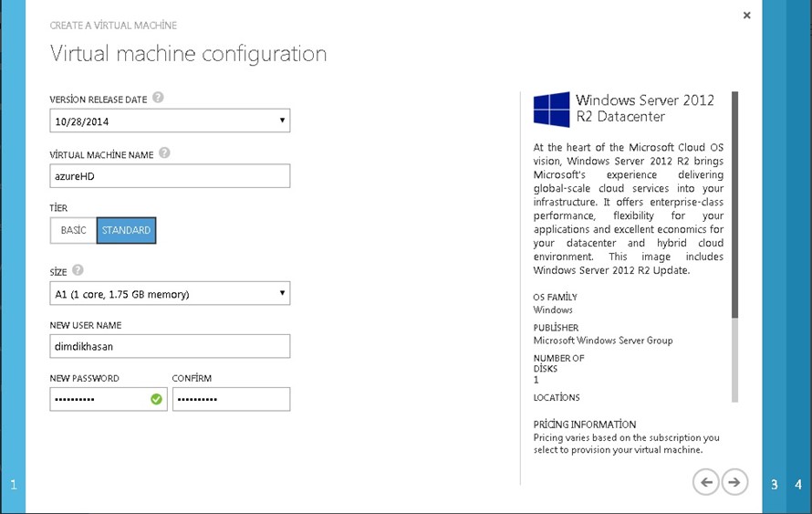Select the Standard tier option
Image resolution: width=812 pixels, height=514 pixels.
(x=126, y=230)
